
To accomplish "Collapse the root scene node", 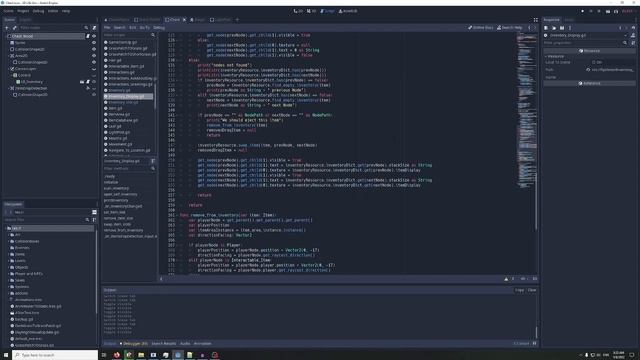I will [5, 36].
